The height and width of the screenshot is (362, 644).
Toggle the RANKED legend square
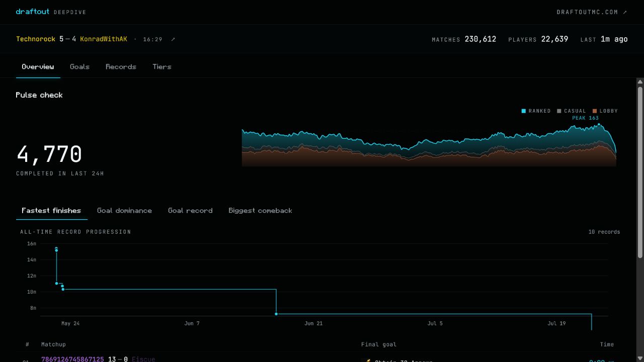pos(524,111)
